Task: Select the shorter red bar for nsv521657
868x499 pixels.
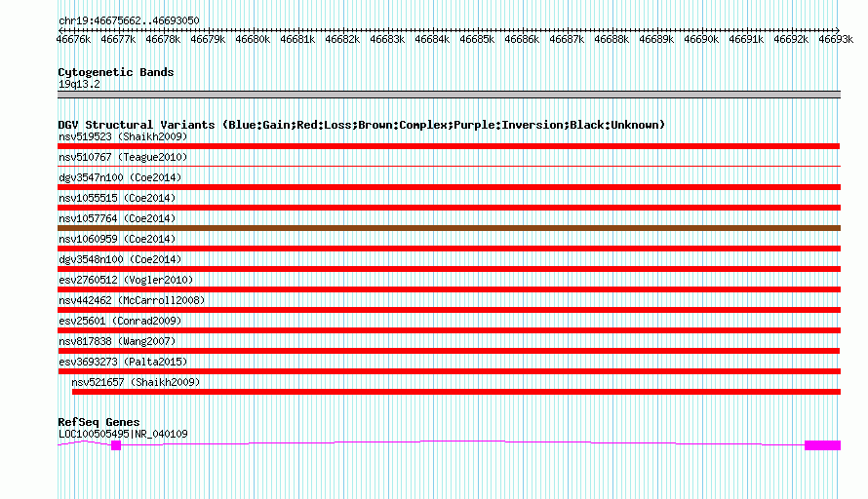Action: click(456, 392)
